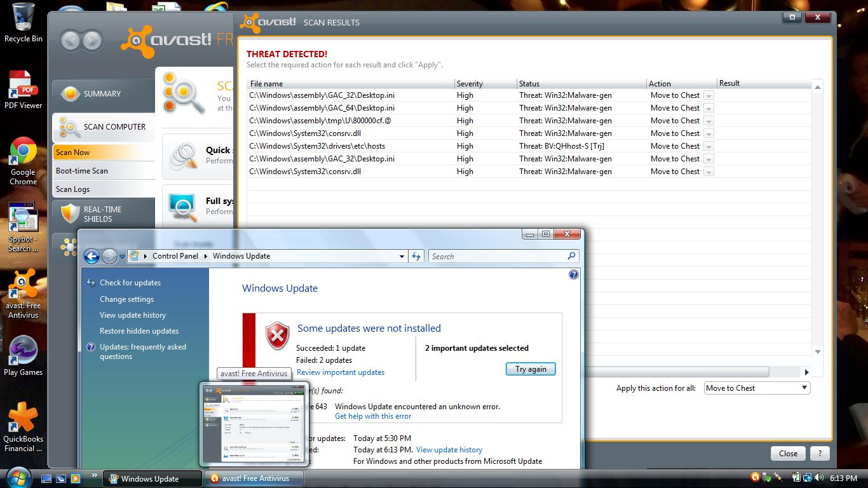
Task: Click the Switch Between Windows quick launch icon
Action: [61, 478]
